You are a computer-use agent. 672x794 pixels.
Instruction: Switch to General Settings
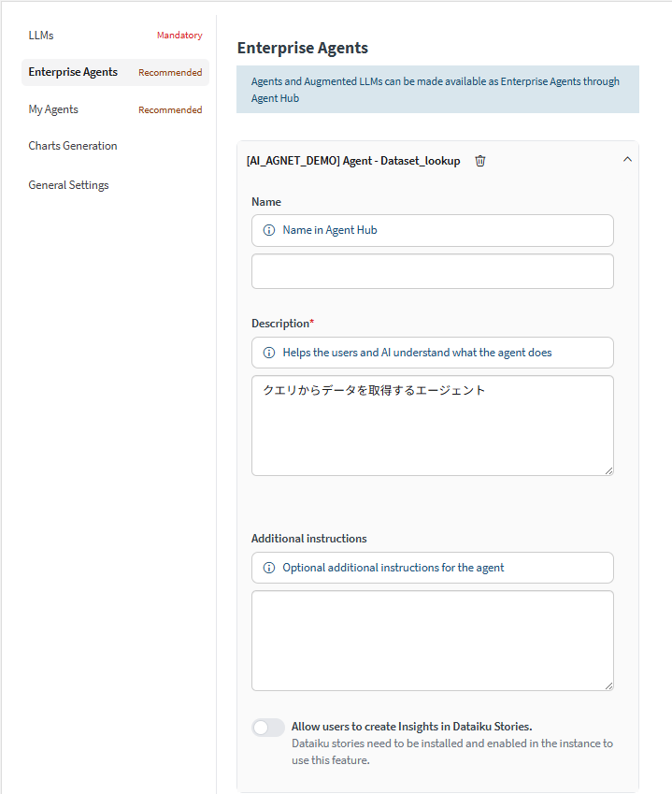tap(68, 185)
